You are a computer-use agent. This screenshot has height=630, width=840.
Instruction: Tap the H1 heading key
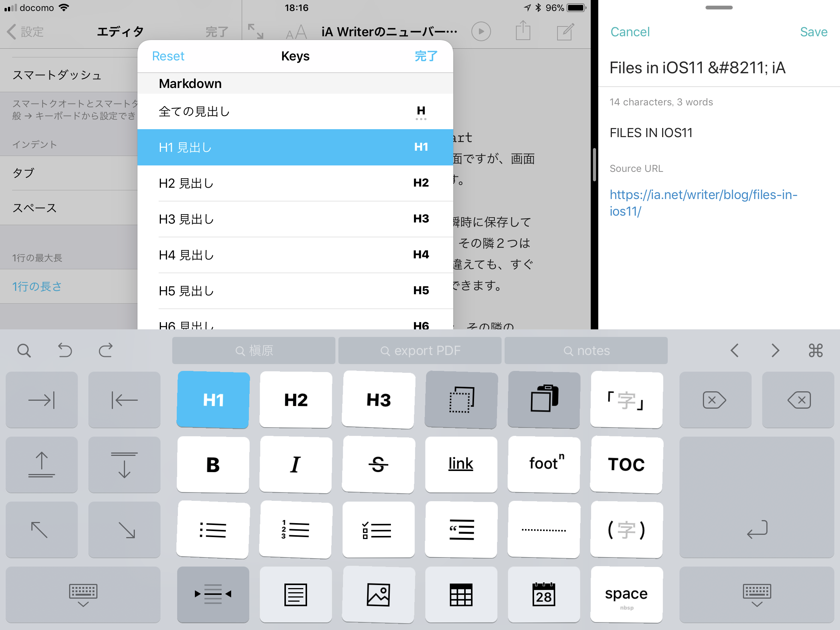(x=213, y=400)
